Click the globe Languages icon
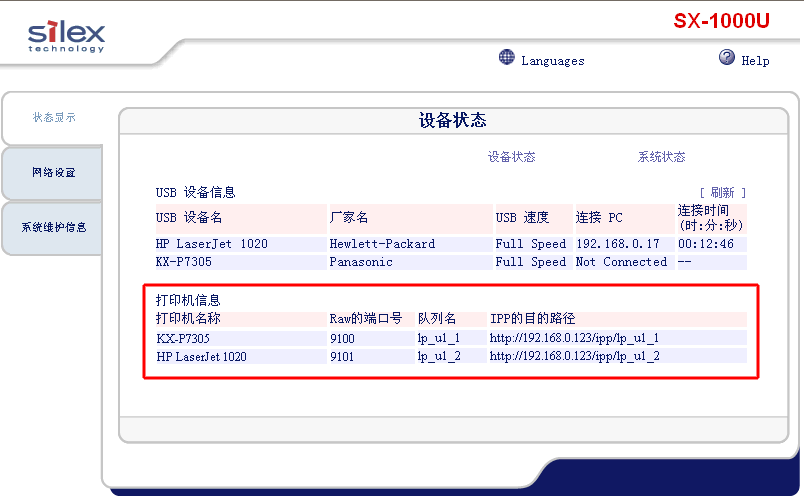804x502 pixels. pos(507,57)
